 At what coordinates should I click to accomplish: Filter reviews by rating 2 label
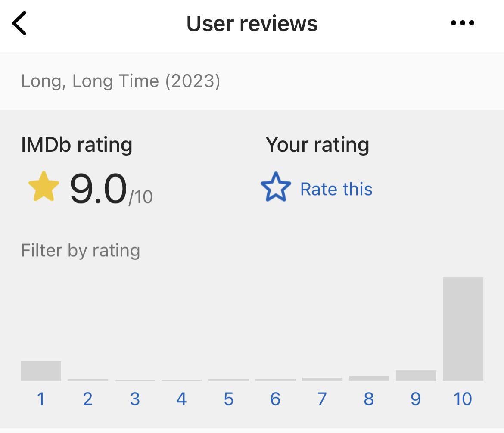[x=88, y=399]
